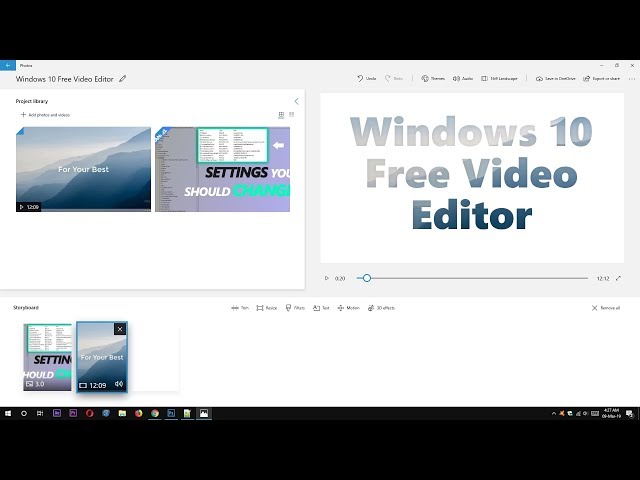Open the Filters tool
The height and width of the screenshot is (480, 640).
295,308
